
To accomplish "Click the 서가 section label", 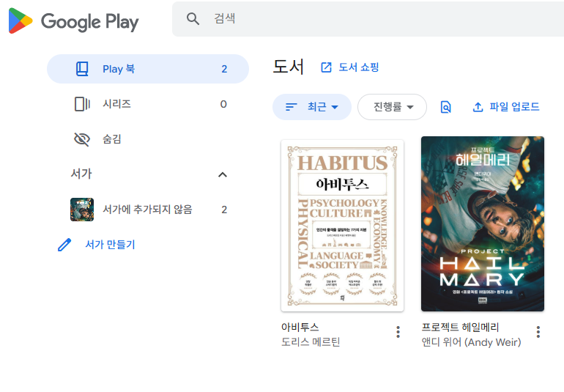I will tap(81, 174).
